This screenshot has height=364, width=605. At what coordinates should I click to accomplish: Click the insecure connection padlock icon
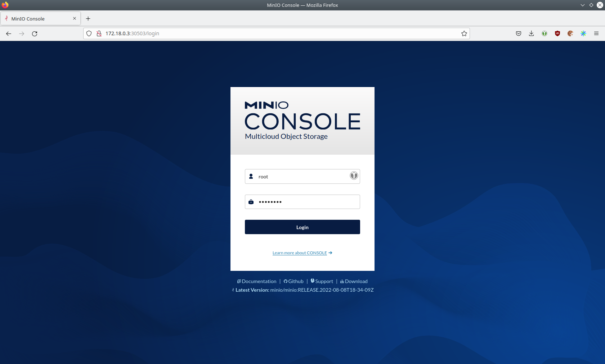click(x=99, y=33)
